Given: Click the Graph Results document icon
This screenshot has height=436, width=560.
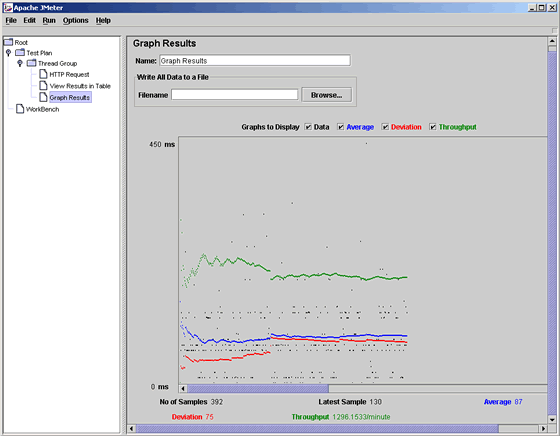Looking at the screenshot, I should click(x=43, y=97).
